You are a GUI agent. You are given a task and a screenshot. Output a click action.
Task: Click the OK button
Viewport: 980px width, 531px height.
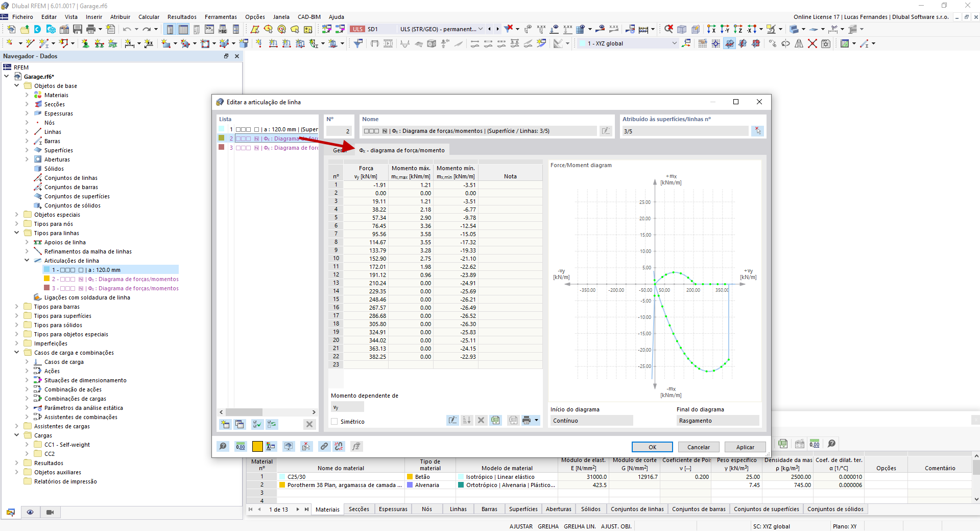652,447
